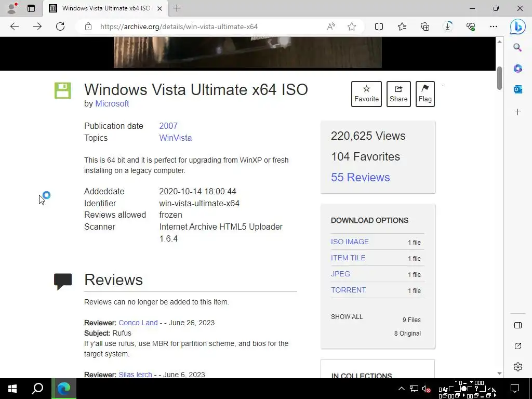
Task: Click the identifier win-vista-ultimate-x64 text
Action: pyautogui.click(x=199, y=203)
